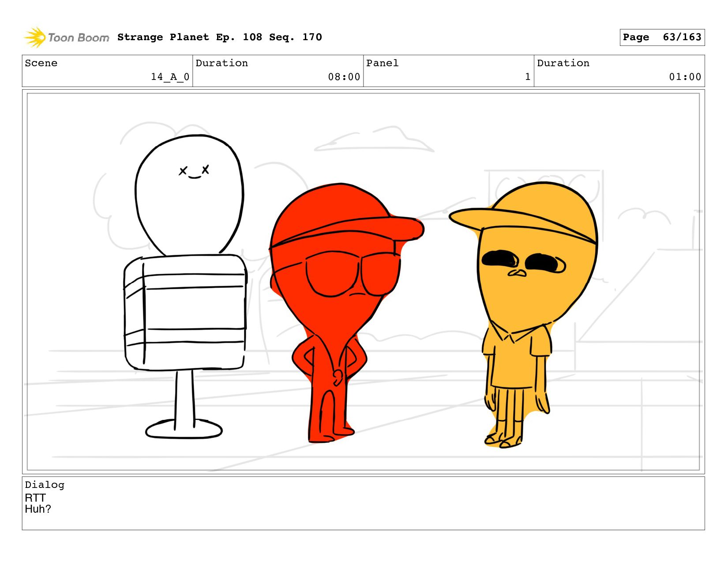Click the "Scene" header label
The height and width of the screenshot is (563, 728).
(x=41, y=63)
